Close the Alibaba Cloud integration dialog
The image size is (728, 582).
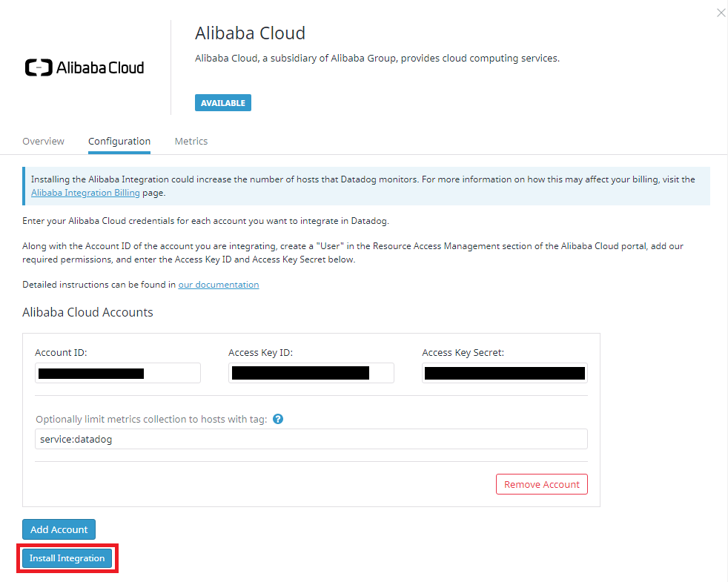click(721, 13)
